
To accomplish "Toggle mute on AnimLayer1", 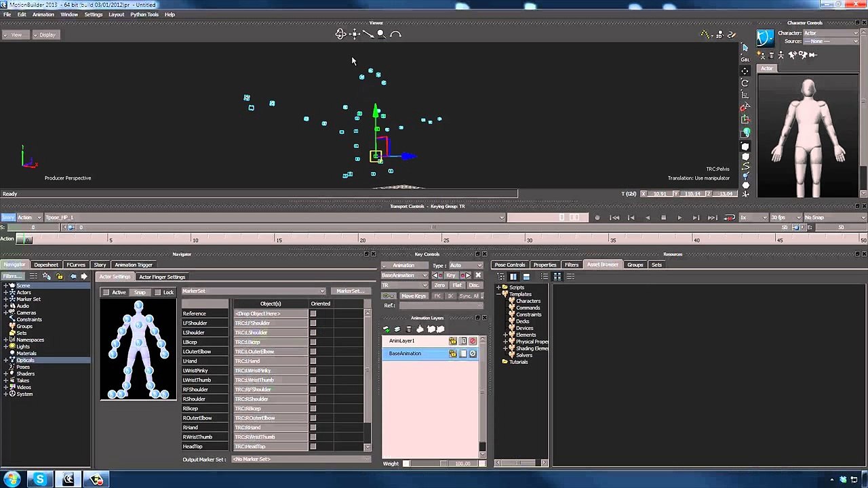I will (x=473, y=341).
